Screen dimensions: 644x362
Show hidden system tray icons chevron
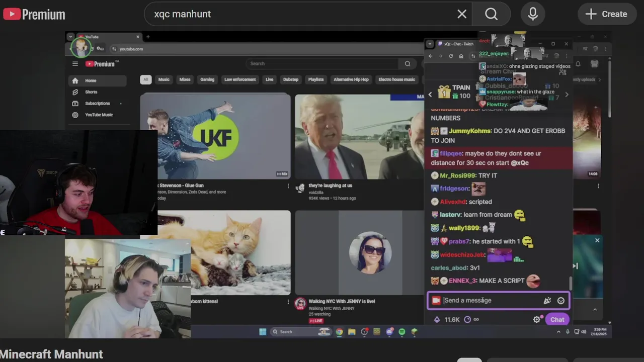(558, 332)
